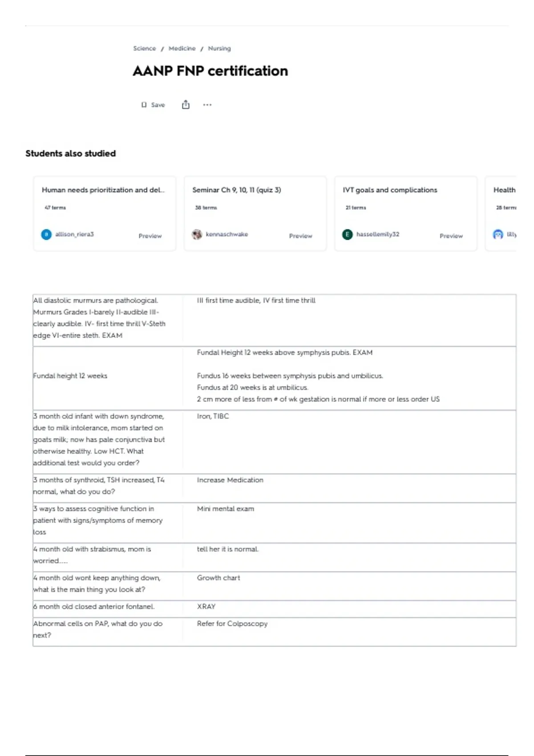Open the Nursing breadcrumb link
The width and height of the screenshot is (534, 756).
219,48
